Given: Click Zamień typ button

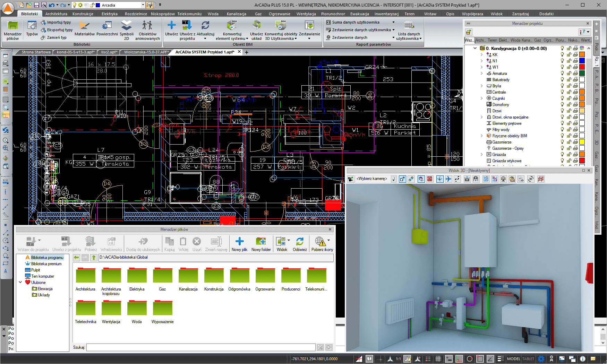Looking at the screenshot, I should (53, 37).
